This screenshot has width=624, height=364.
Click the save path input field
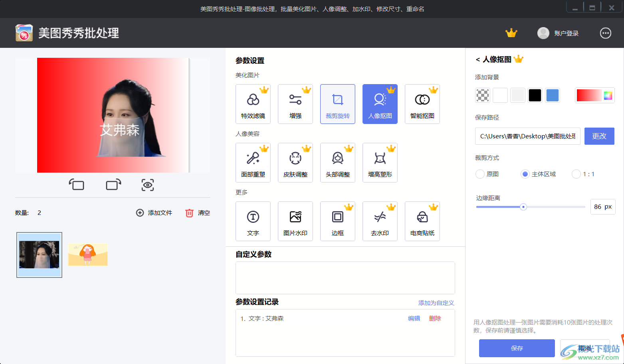[527, 136]
